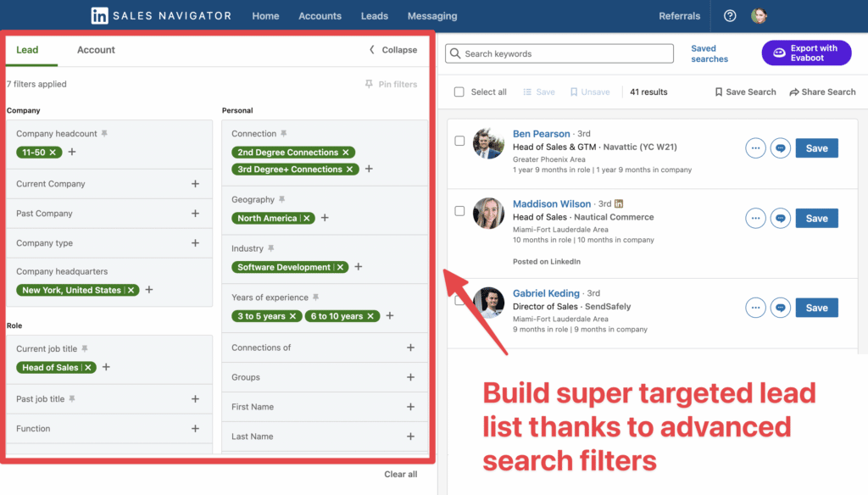Screen dimensions: 868x495
Task: Click Pin filters option
Action: (392, 84)
